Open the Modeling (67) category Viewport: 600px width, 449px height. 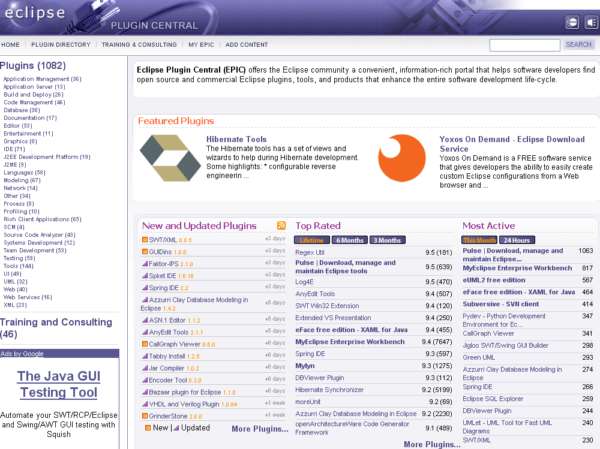tap(22, 180)
